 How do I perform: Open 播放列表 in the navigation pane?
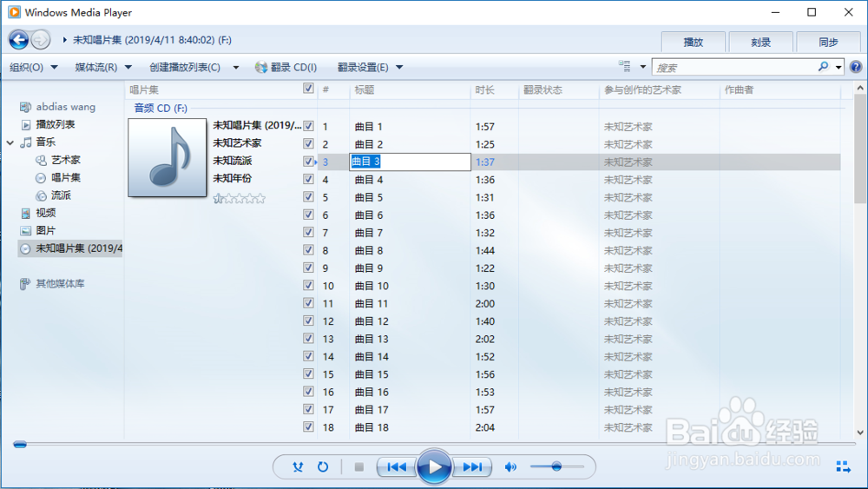click(55, 124)
